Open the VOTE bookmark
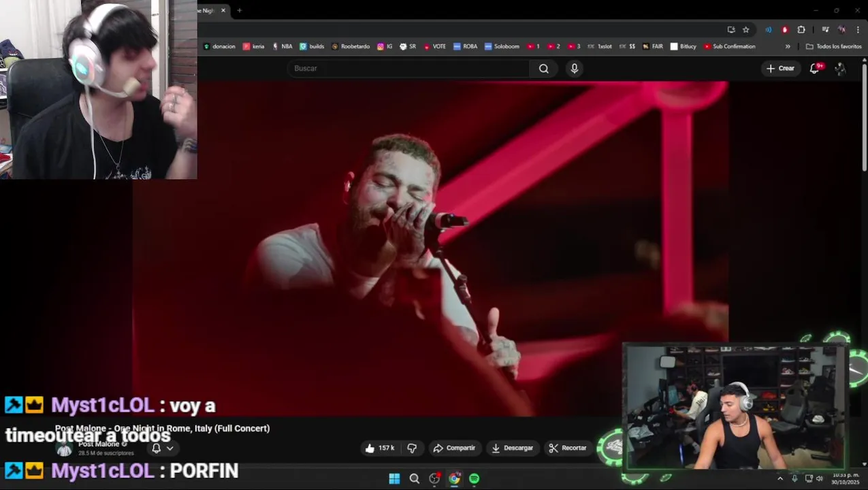Viewport: 868px width, 490px height. click(x=434, y=46)
